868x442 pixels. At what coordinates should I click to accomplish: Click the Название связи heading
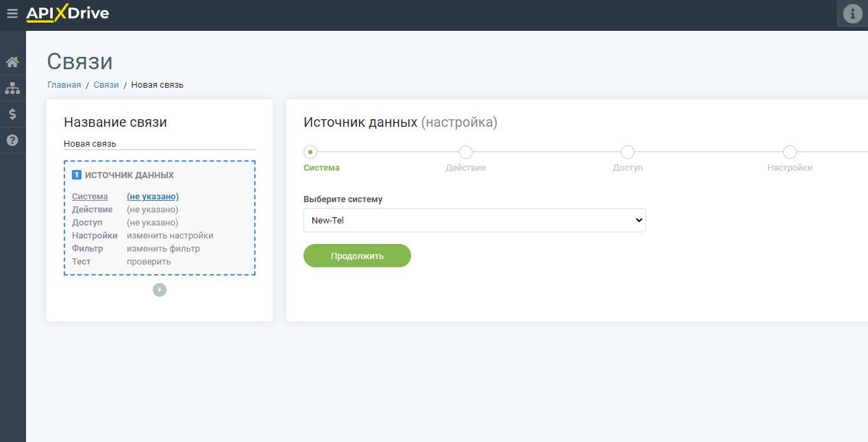pyautogui.click(x=115, y=123)
